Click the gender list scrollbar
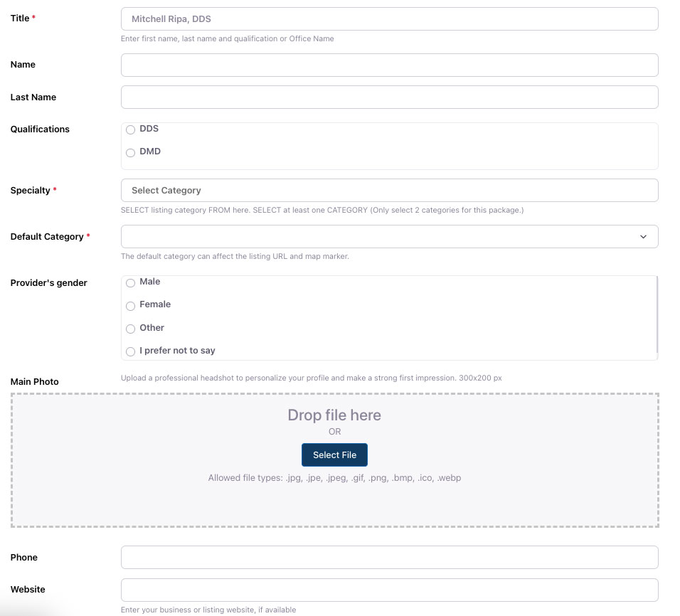This screenshot has height=616, width=680. pyautogui.click(x=657, y=314)
